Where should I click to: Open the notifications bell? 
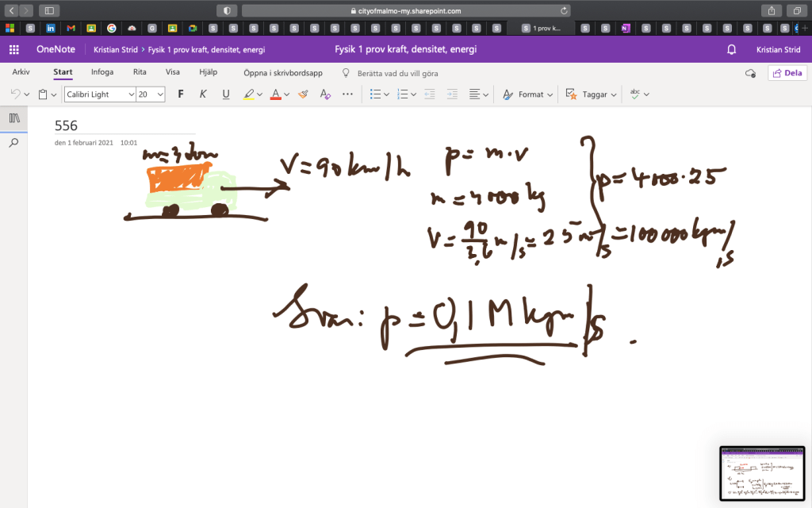[x=731, y=49]
